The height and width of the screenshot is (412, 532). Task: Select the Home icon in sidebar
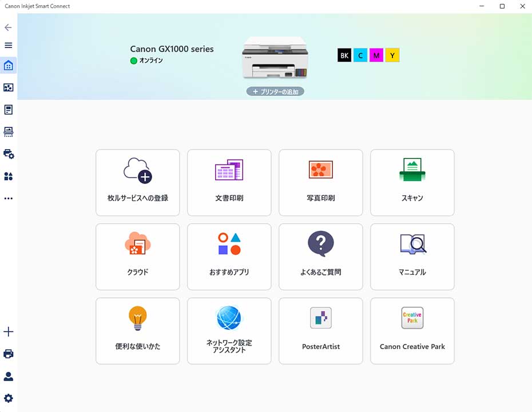pos(8,65)
